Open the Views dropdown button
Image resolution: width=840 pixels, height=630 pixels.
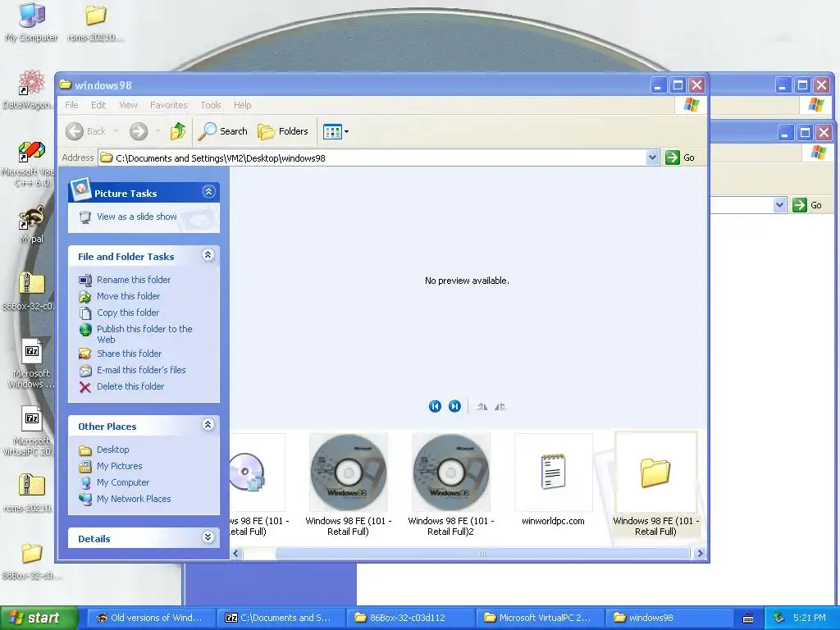pyautogui.click(x=336, y=131)
